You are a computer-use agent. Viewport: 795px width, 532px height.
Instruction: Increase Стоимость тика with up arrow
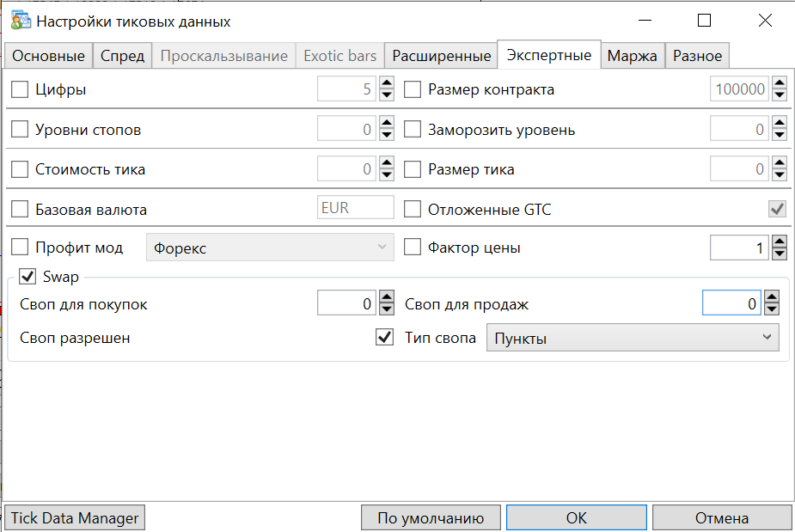pyautogui.click(x=387, y=162)
